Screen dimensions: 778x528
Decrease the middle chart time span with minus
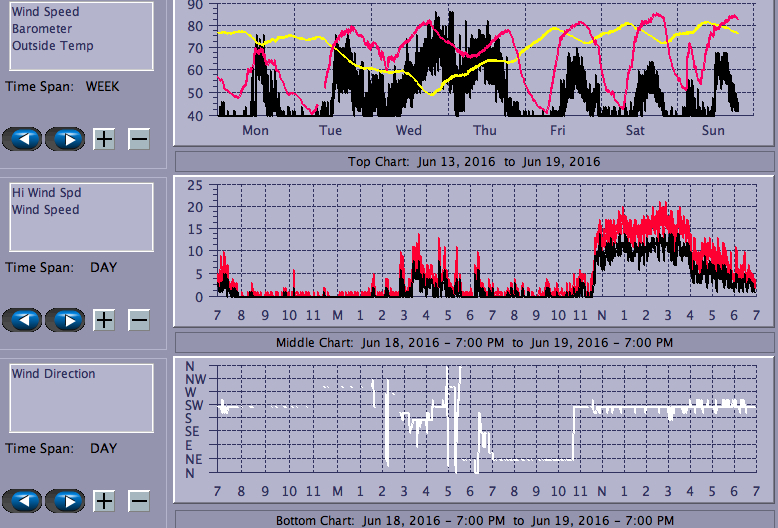(139, 320)
